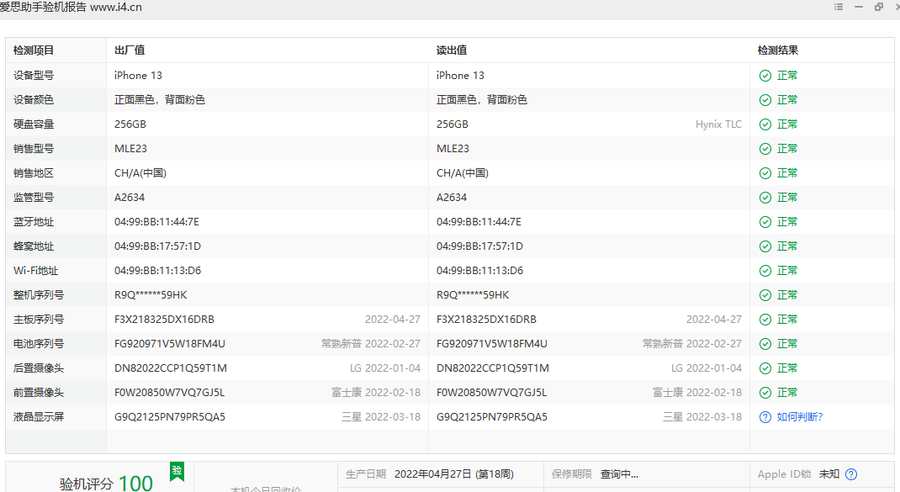Click the green check icon for 销售型号
Viewport: 900px width, 492px height.
765,149
